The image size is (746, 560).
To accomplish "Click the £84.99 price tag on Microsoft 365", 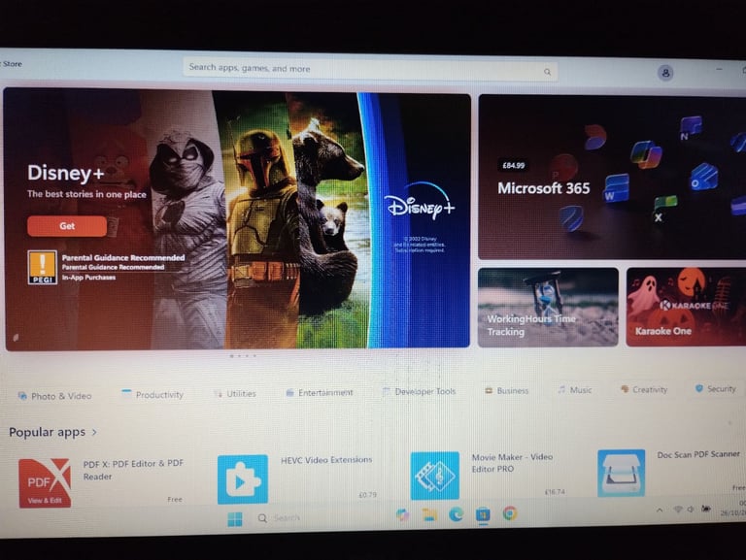I will click(513, 165).
